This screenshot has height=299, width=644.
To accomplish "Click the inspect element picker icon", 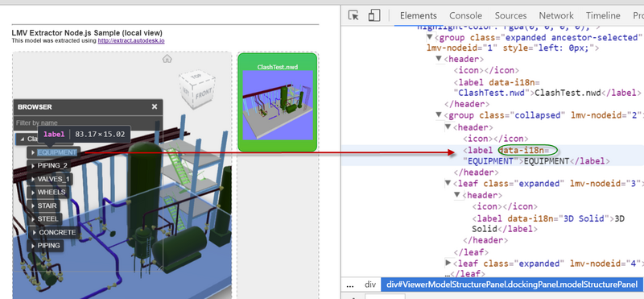I will (353, 15).
